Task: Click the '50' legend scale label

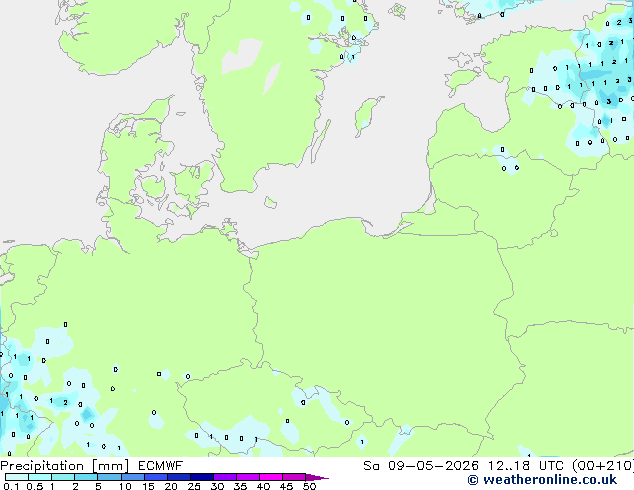Action: [309, 486]
